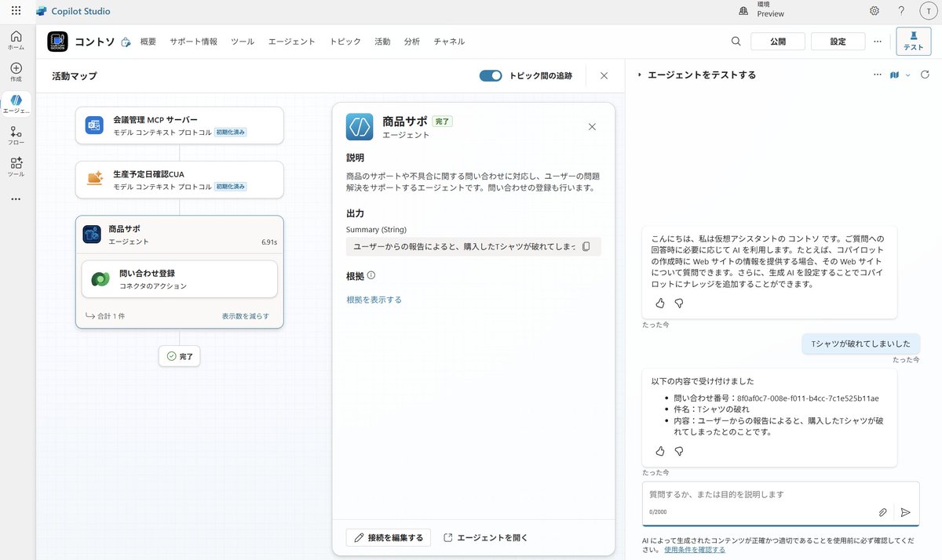The width and height of the screenshot is (942, 560).
Task: Open the Tools (ツール) sidebar item
Action: pyautogui.click(x=16, y=167)
